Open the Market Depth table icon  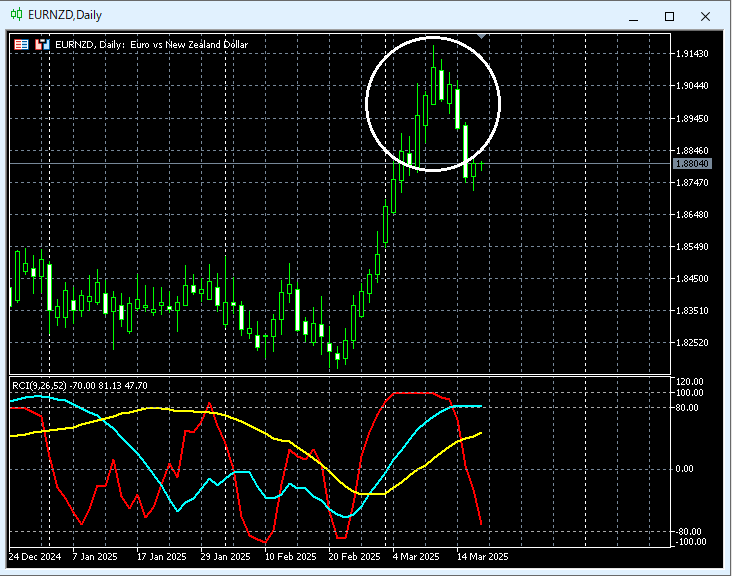22,44
